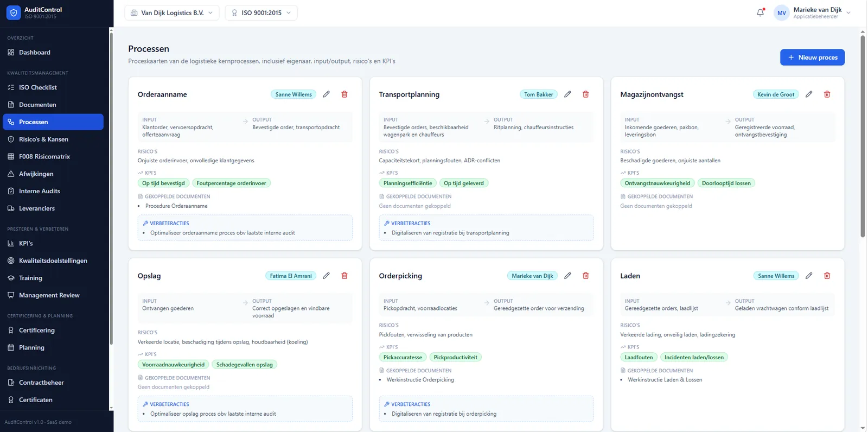Image resolution: width=868 pixels, height=432 pixels.
Task: Edit the Orderaanname process with pencil icon
Action: coord(326,94)
